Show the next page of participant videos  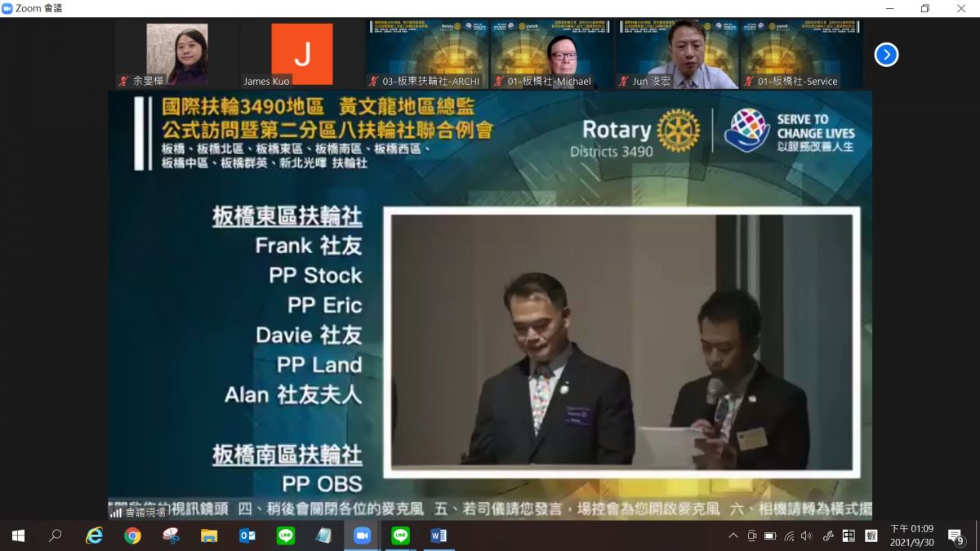pos(886,55)
